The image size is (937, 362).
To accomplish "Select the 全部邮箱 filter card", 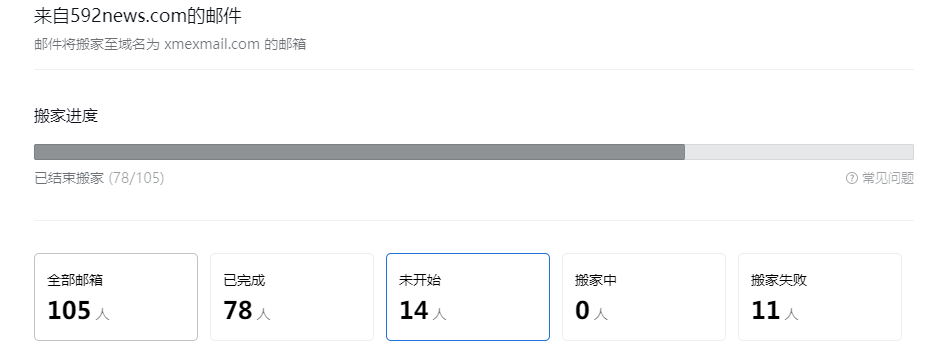I will click(116, 297).
